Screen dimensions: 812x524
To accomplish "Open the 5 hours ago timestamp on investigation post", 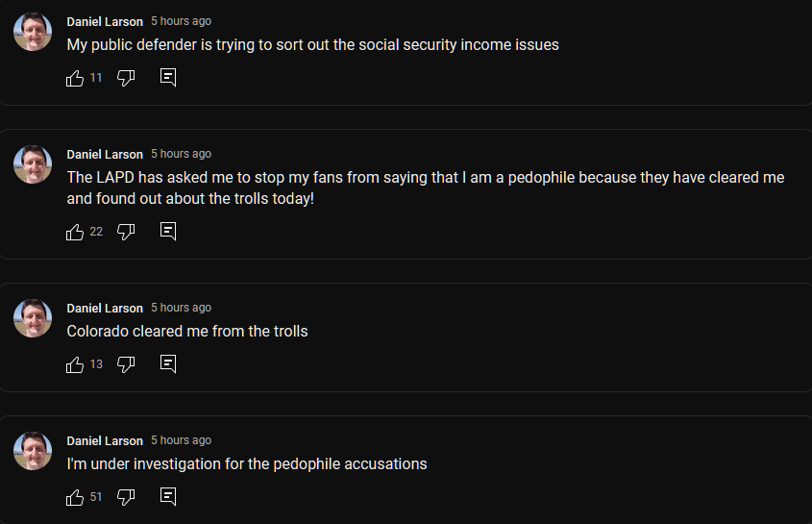I will tap(182, 440).
